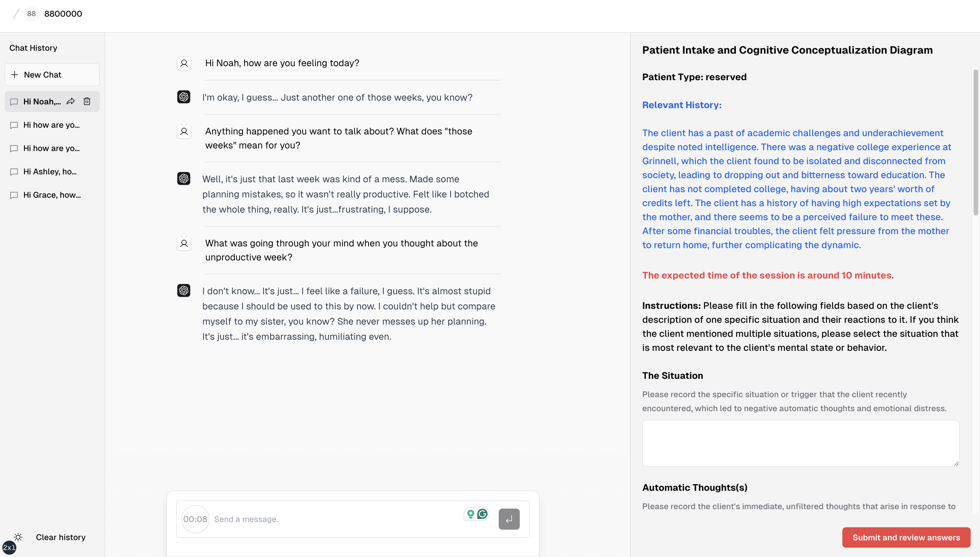Click the green Grammarly icon in message box
The image size is (980, 557).
[x=482, y=514]
